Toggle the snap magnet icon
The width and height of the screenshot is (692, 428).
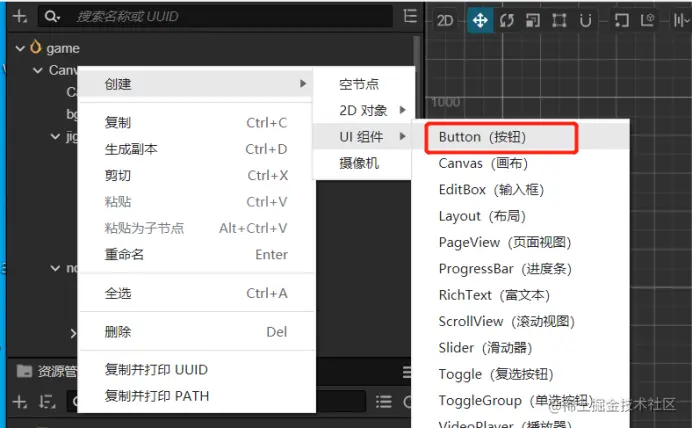pyautogui.click(x=586, y=20)
